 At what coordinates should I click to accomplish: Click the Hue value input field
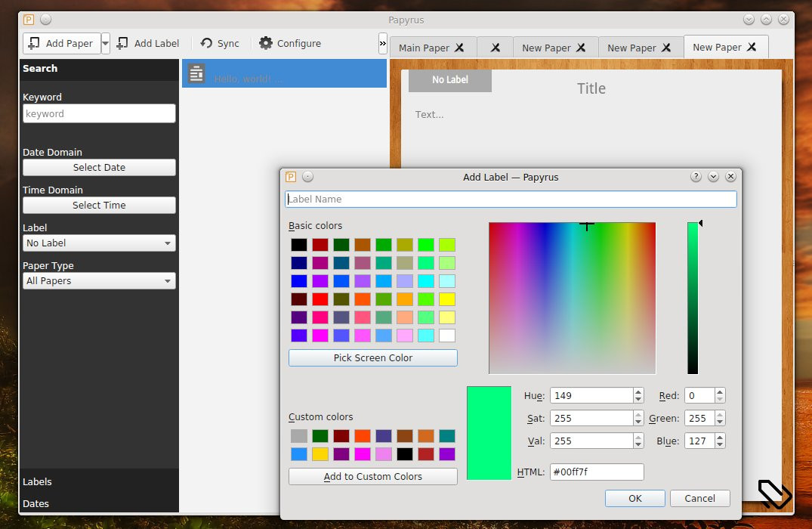click(x=591, y=396)
